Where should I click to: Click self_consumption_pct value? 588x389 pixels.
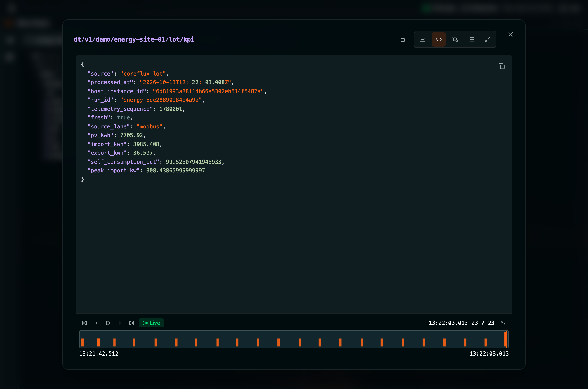pyautogui.click(x=194, y=162)
